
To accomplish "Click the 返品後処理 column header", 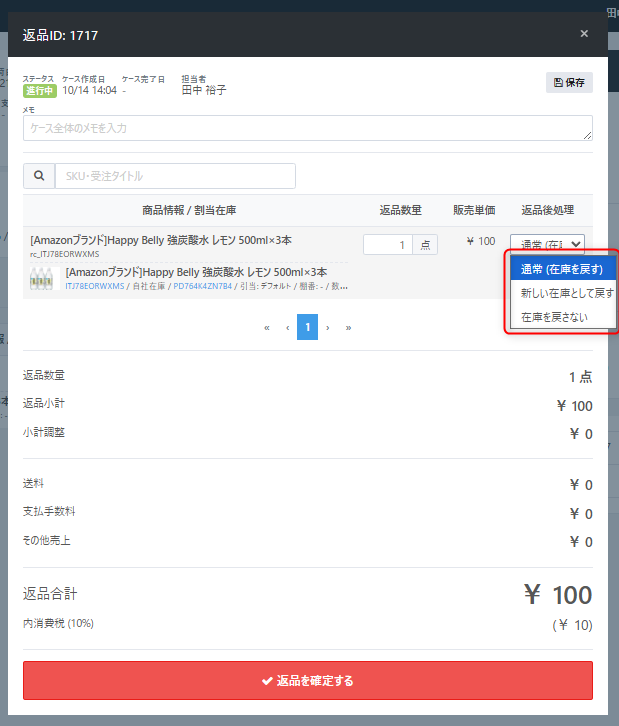I will [548, 210].
